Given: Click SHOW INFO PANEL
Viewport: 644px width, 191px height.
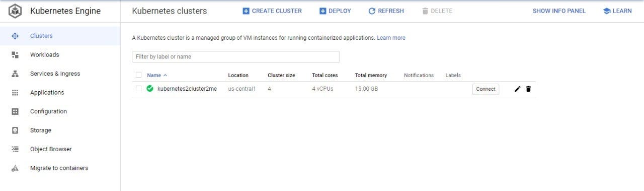Looking at the screenshot, I should click(559, 11).
